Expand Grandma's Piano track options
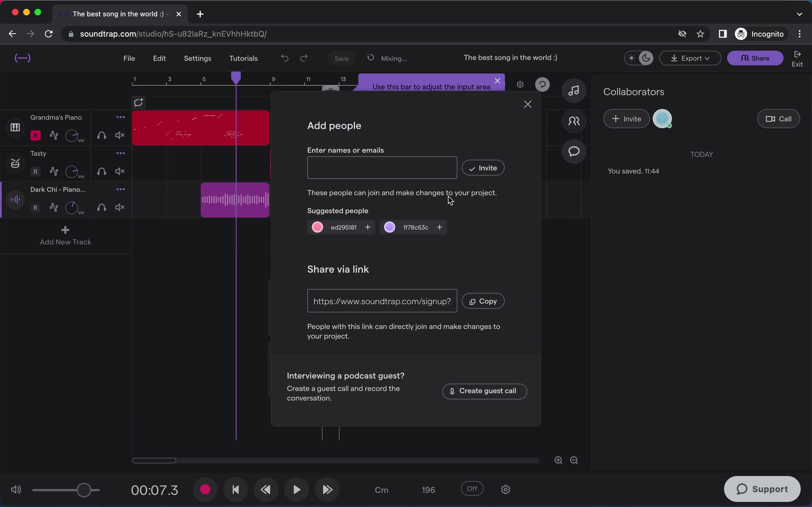 [120, 117]
